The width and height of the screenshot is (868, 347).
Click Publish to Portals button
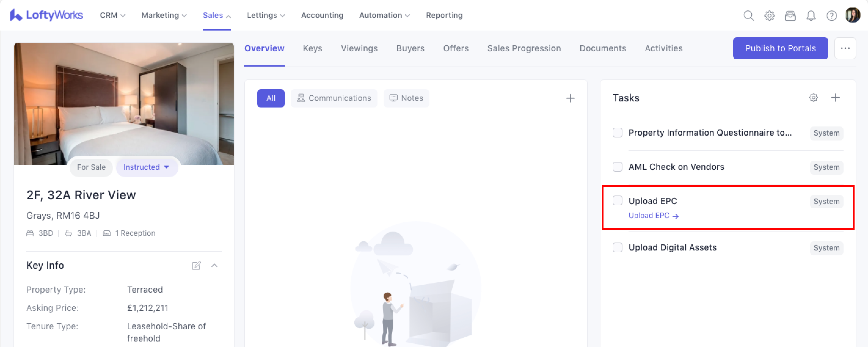(780, 48)
